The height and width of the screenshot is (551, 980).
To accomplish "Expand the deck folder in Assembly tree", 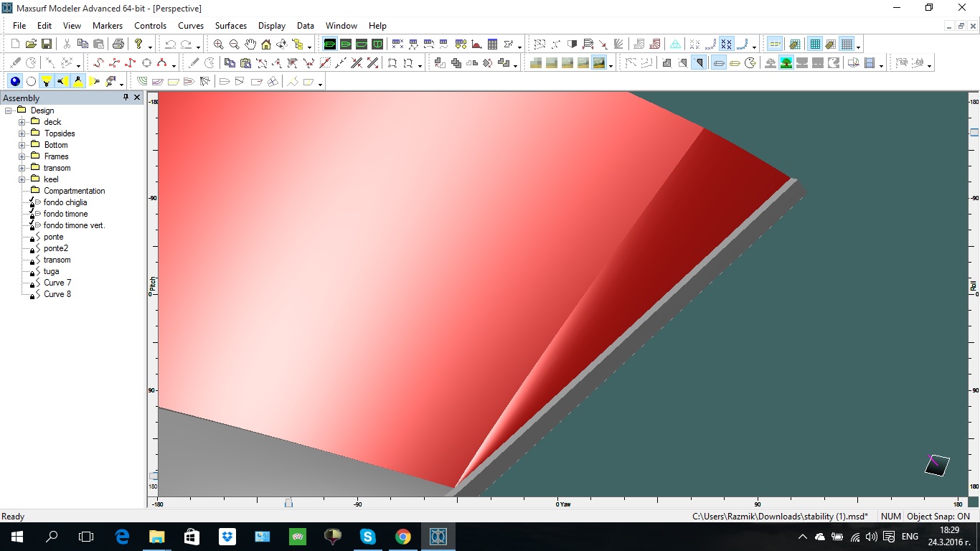I will (22, 122).
